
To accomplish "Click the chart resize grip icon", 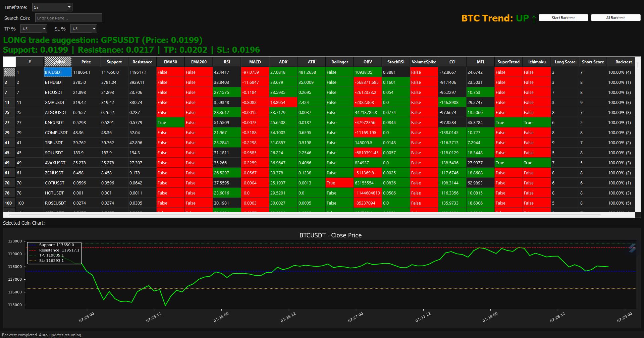I will click(632, 248).
